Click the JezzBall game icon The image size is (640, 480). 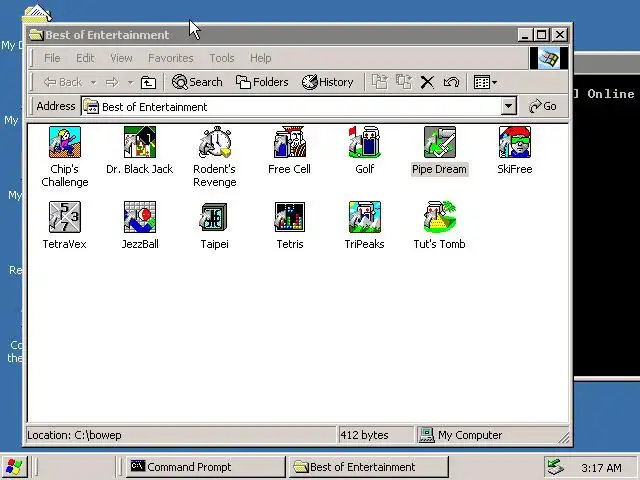coord(140,217)
